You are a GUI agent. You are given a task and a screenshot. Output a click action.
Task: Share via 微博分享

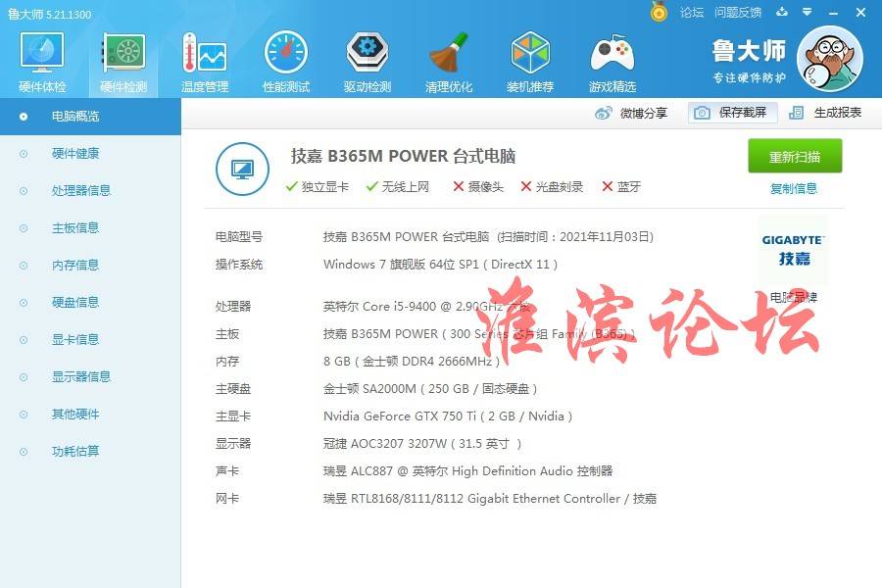point(631,113)
